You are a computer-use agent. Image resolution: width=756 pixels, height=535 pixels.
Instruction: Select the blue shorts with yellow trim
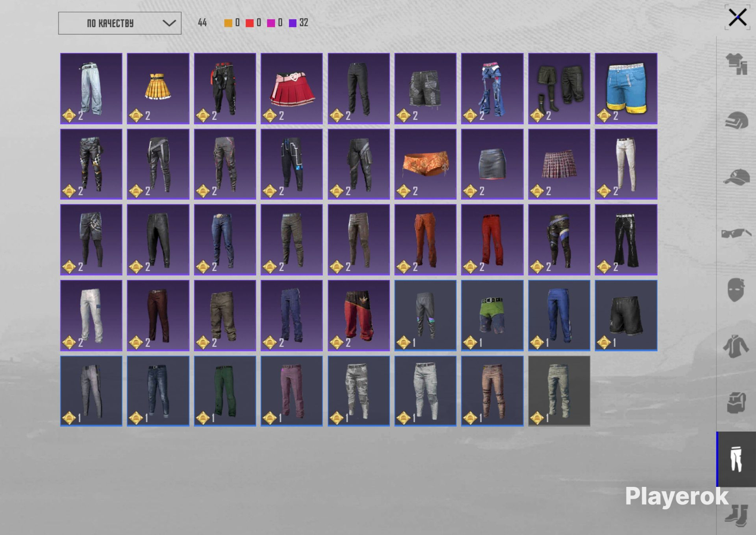point(626,88)
